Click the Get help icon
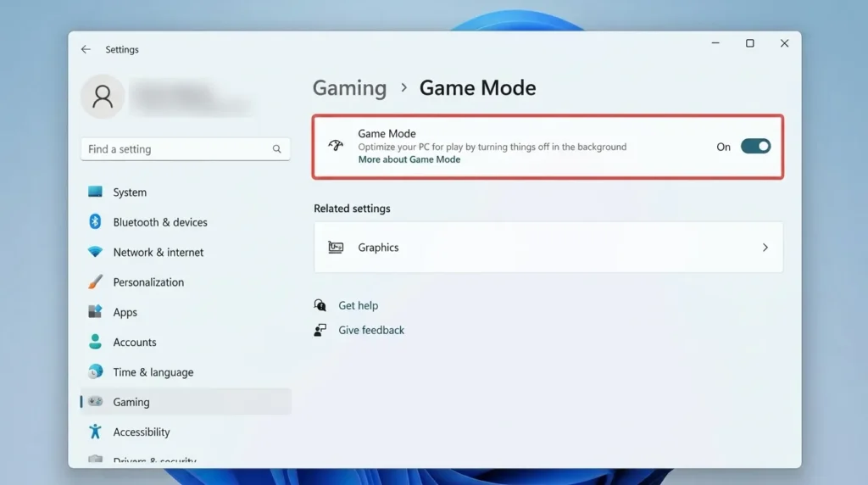868x485 pixels. [320, 305]
